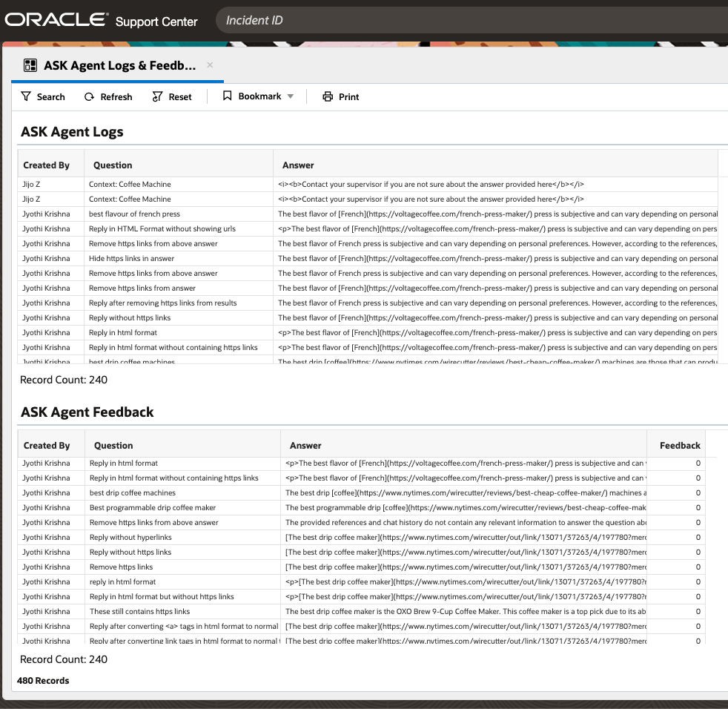
Task: Click the Refresh circular arrow icon
Action: [88, 96]
